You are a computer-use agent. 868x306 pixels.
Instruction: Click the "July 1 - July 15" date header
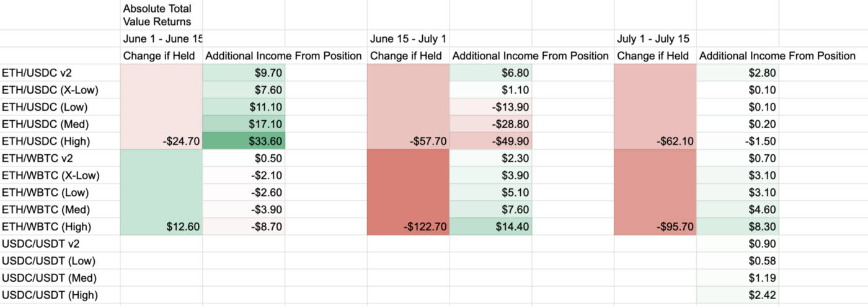(653, 39)
